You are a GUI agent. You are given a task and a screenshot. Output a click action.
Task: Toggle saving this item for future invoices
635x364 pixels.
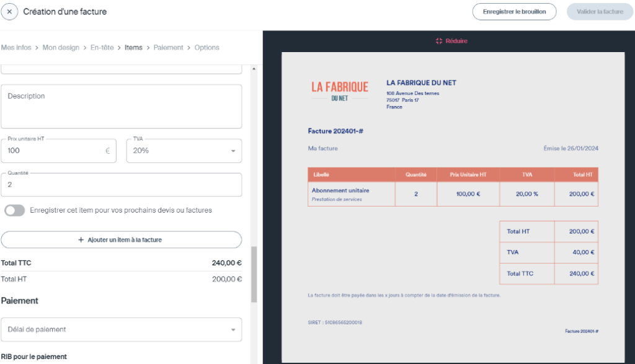point(14,210)
